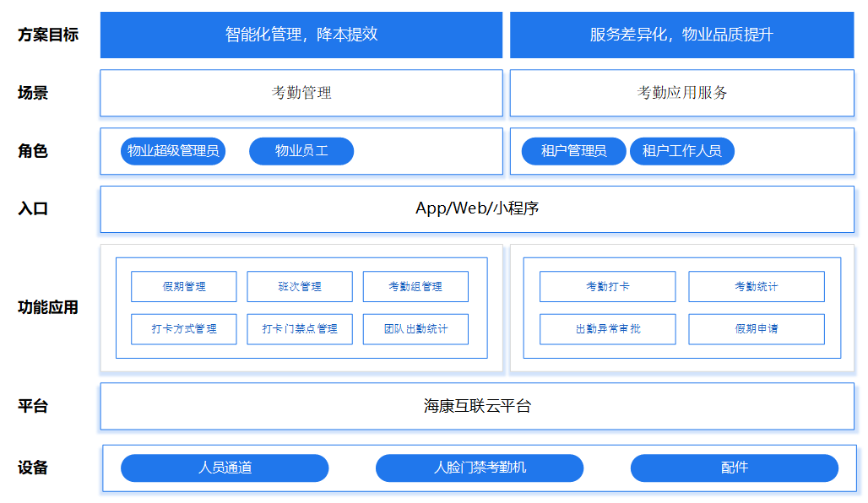Open the 考勤打卡 function box
868x503 pixels.
coord(607,287)
